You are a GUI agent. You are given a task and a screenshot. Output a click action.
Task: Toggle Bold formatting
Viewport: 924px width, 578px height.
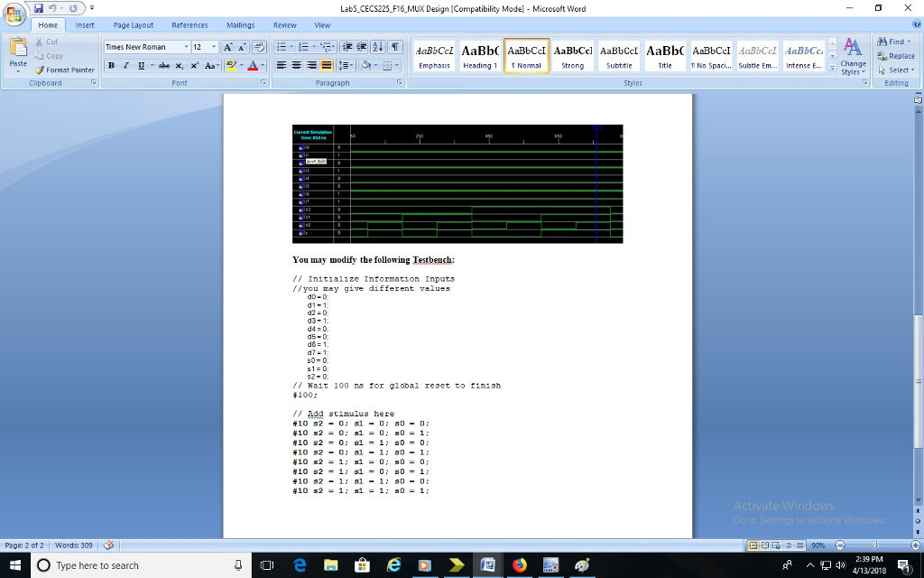pos(111,65)
